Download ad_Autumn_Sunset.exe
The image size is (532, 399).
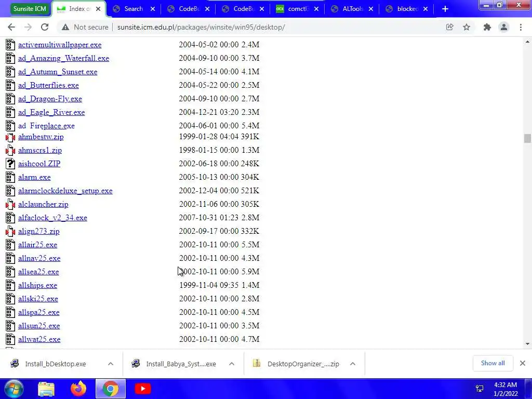tap(58, 72)
